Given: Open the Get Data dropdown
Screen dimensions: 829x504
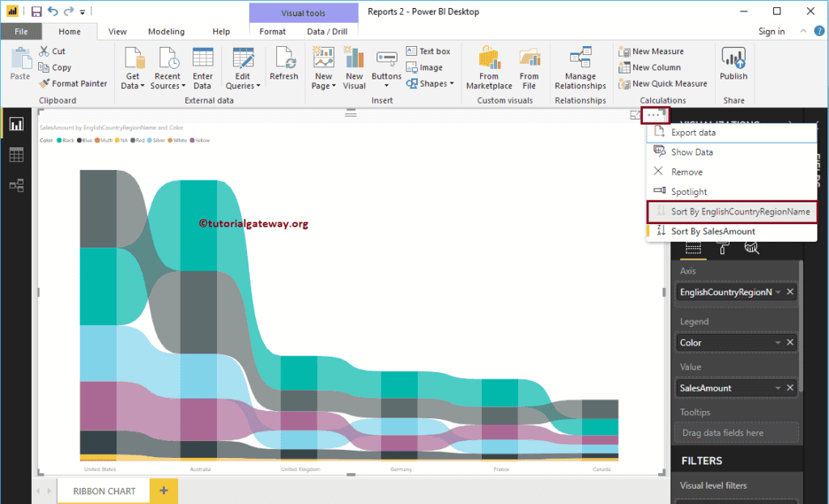Looking at the screenshot, I should pos(133,68).
